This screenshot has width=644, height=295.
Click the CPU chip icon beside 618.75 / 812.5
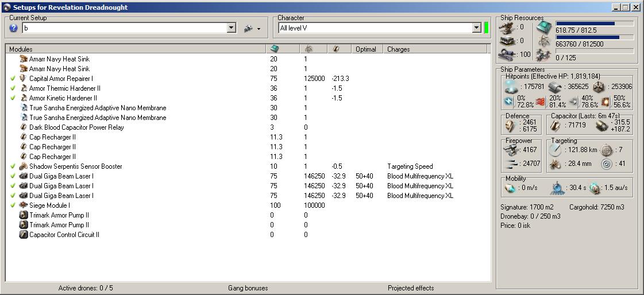coord(545,28)
